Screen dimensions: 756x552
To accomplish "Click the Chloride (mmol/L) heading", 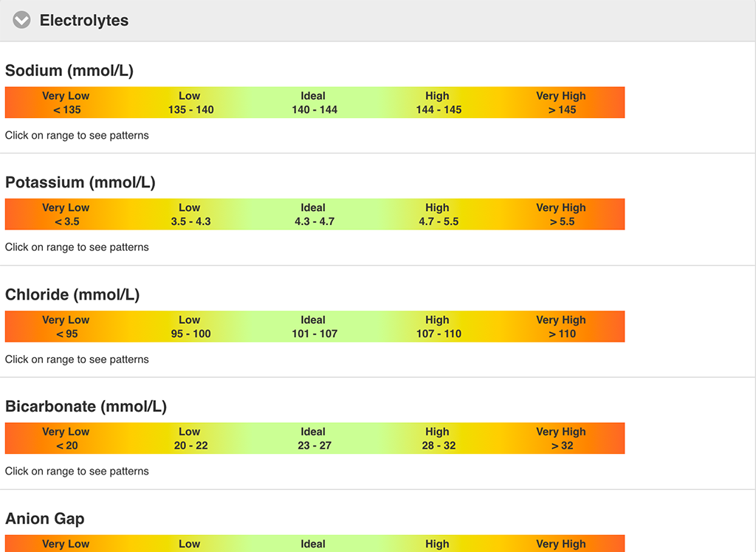I will (x=72, y=294).
